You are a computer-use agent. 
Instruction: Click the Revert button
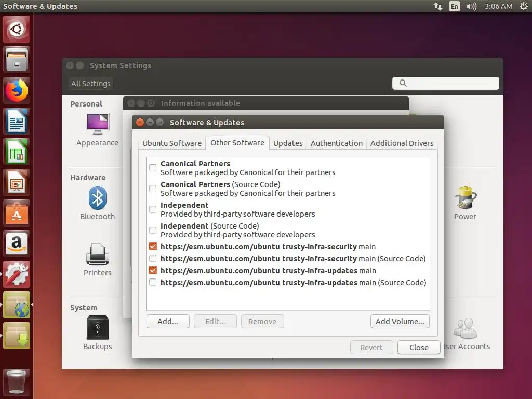click(x=371, y=348)
